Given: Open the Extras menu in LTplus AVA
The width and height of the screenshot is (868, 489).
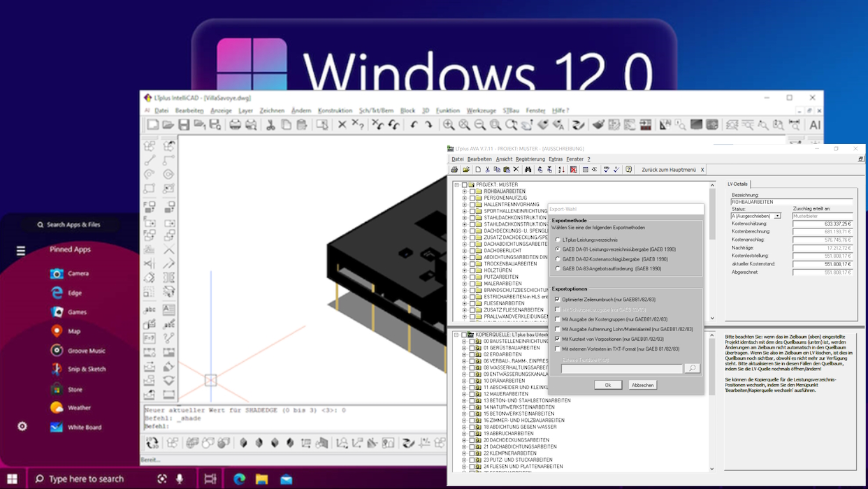Looking at the screenshot, I should [x=556, y=159].
